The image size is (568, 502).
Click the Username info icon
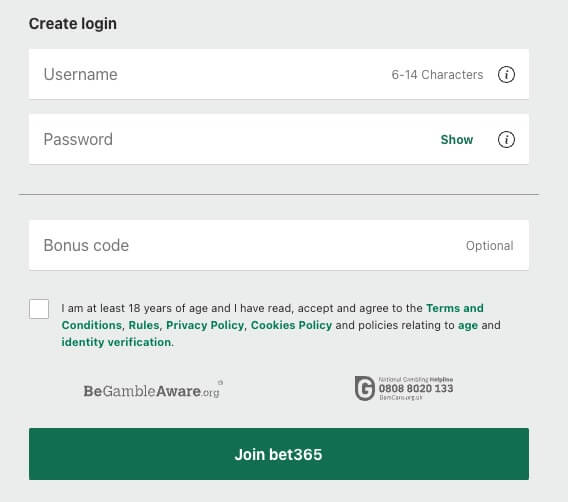506,75
